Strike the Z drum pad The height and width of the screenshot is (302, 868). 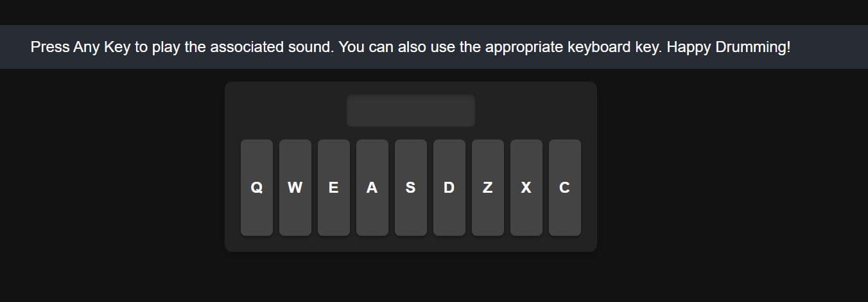(488, 188)
